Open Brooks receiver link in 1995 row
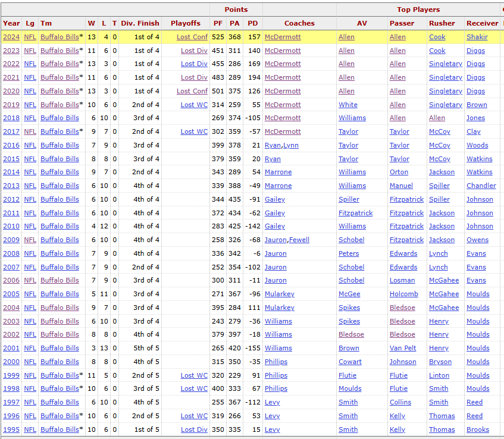The width and height of the screenshot is (504, 439). click(478, 429)
